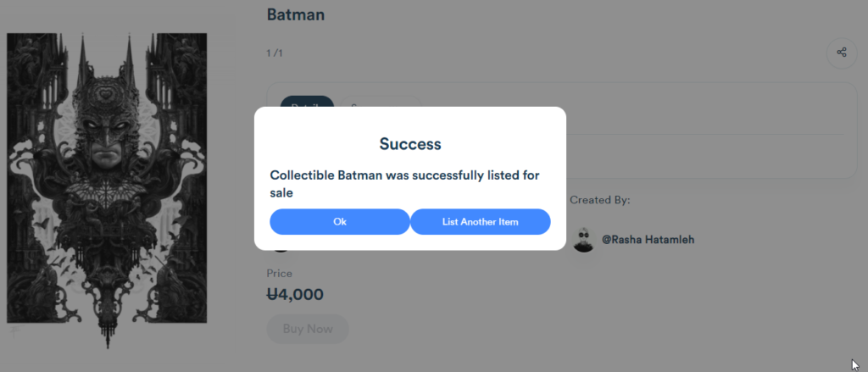Open Rasha Hatamleh's creator avatar

[583, 240]
